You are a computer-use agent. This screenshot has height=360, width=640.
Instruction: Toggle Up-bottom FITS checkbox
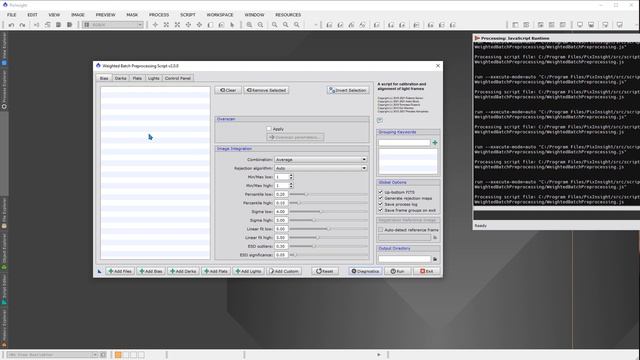(380, 192)
